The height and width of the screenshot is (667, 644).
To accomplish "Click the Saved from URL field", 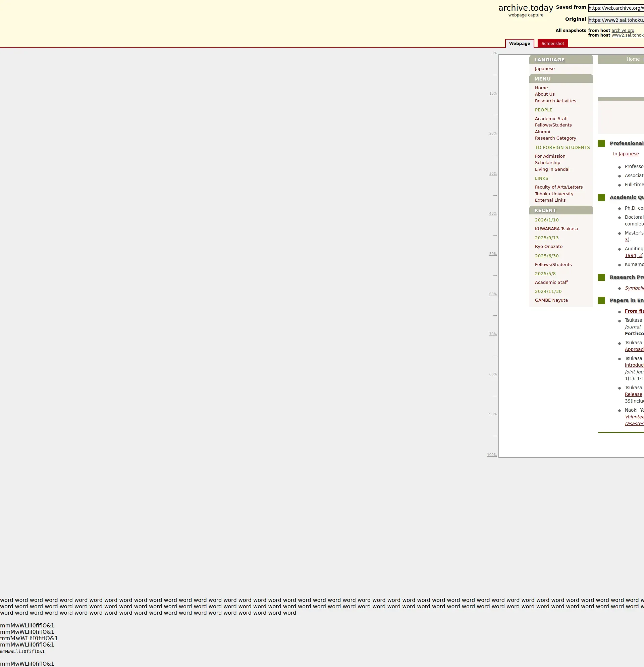I will click(616, 8).
